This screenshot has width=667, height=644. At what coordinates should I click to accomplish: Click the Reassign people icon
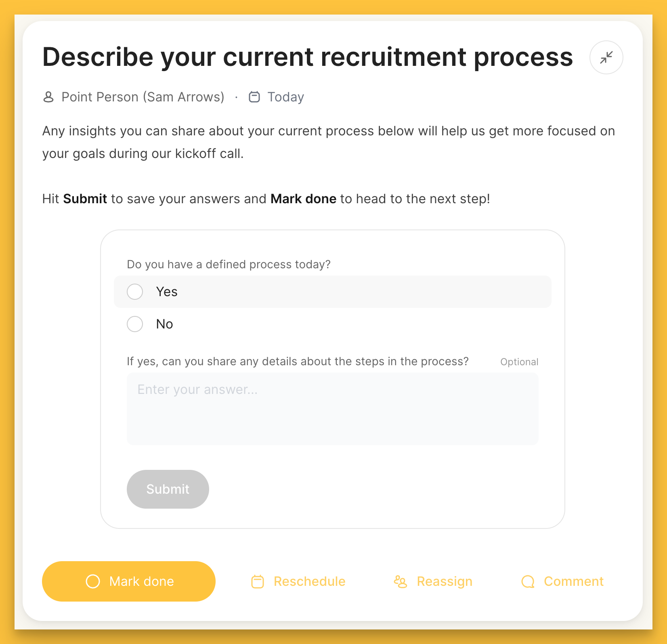click(400, 582)
